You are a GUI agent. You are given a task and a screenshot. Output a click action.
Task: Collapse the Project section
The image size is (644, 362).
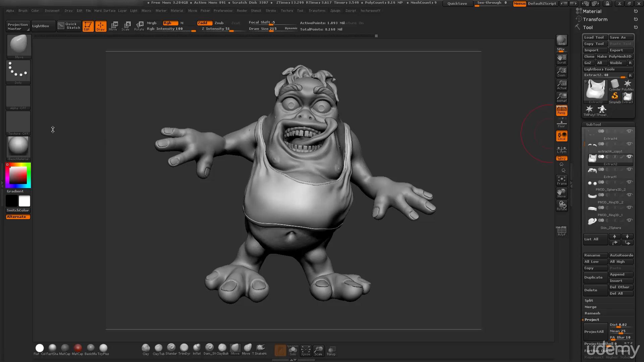point(592,319)
